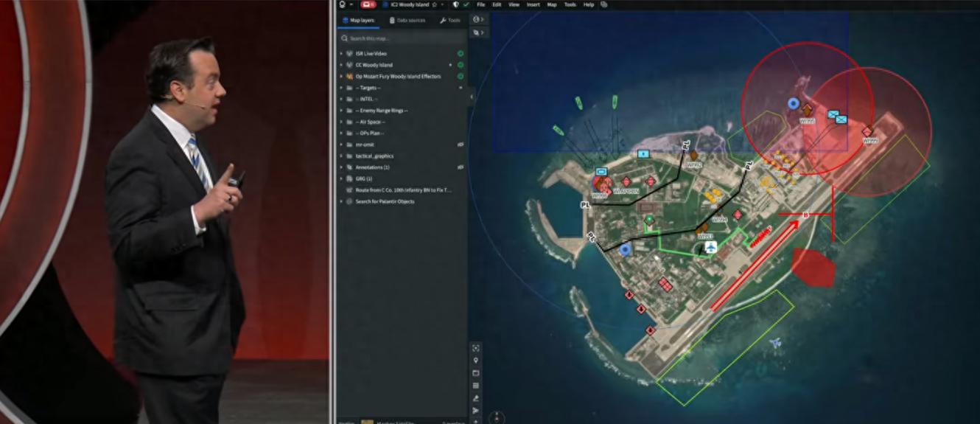Open the Insert menu
980x424 pixels.
pyautogui.click(x=533, y=4)
